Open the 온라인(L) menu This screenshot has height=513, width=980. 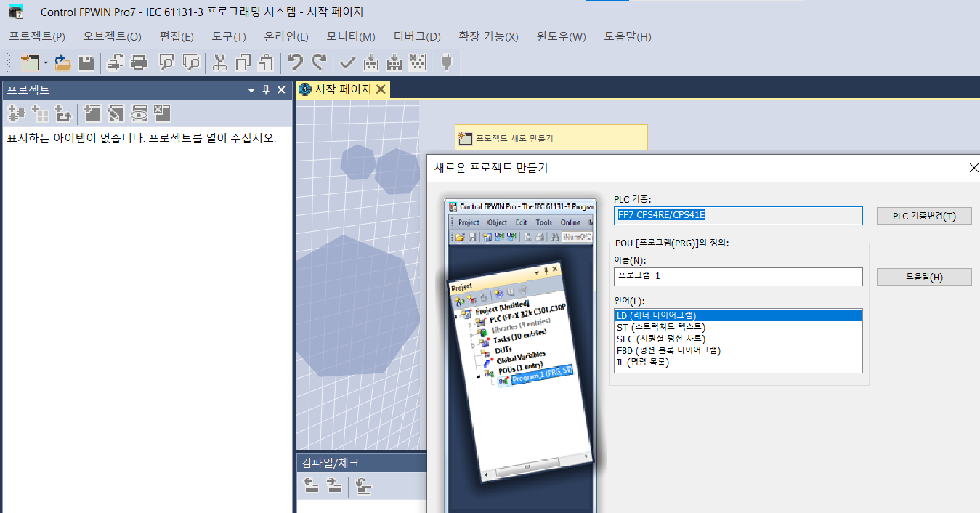coord(286,37)
